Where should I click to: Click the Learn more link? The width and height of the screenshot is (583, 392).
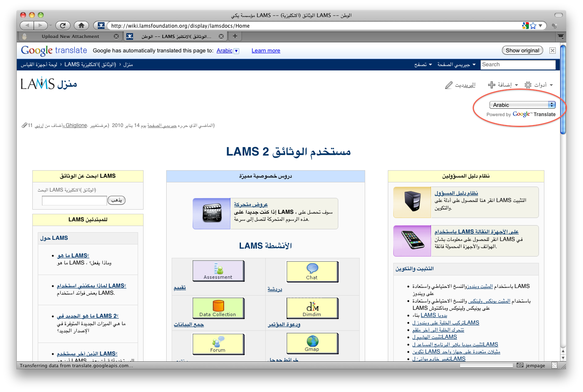266,51
